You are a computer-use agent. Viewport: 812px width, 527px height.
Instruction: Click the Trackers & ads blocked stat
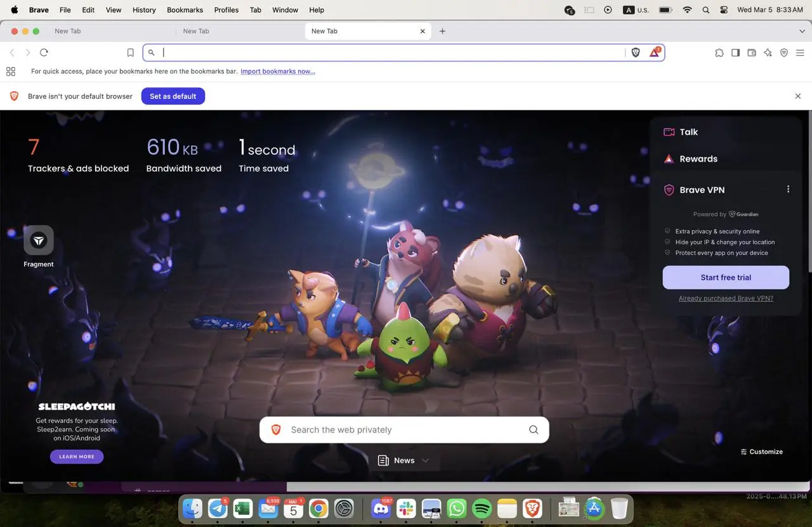click(x=78, y=155)
